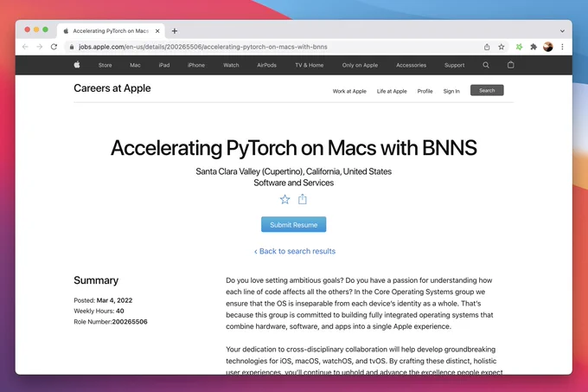Click the magnifier icon in Apple nav

click(486, 65)
